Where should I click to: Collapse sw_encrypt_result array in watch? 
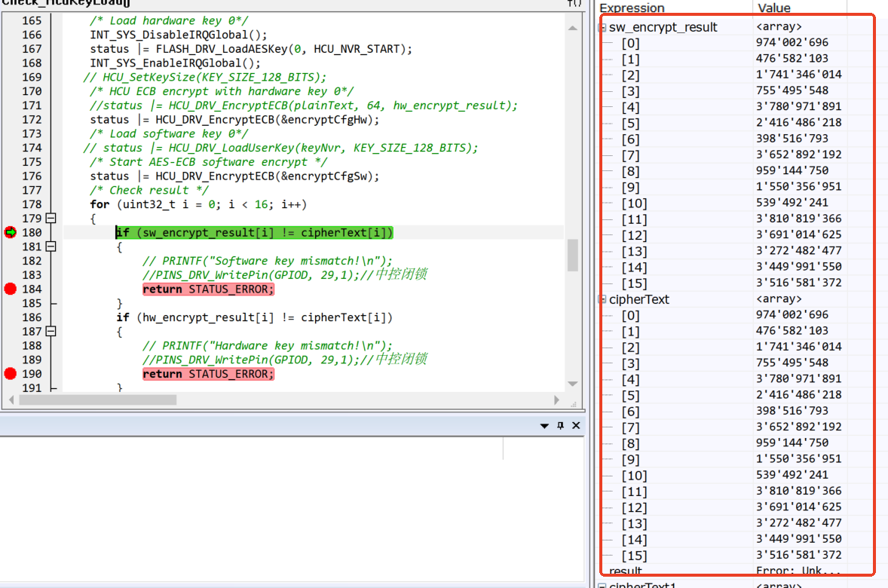(602, 27)
